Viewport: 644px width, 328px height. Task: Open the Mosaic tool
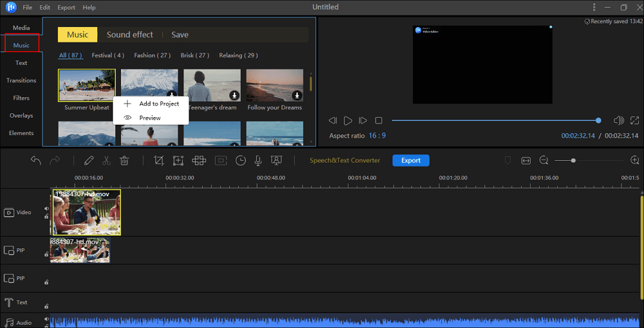(x=198, y=160)
